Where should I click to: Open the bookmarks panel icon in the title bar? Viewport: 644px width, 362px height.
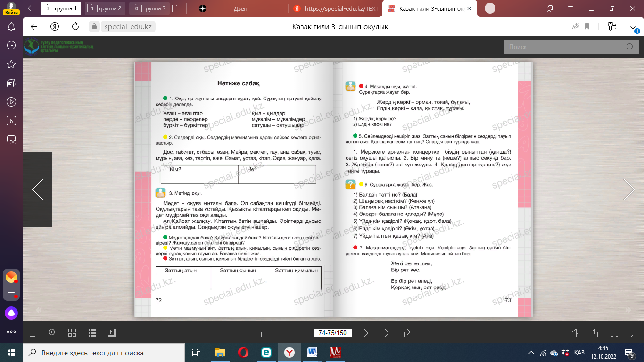550,8
